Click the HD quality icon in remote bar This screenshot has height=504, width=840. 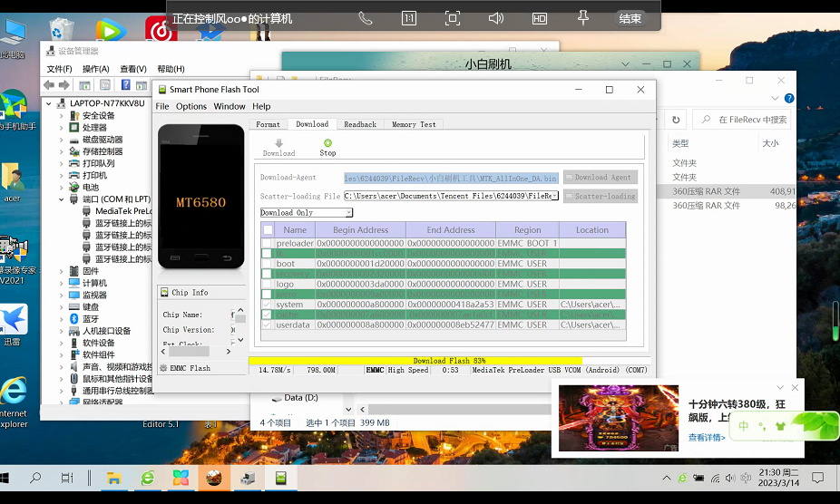coord(540,19)
